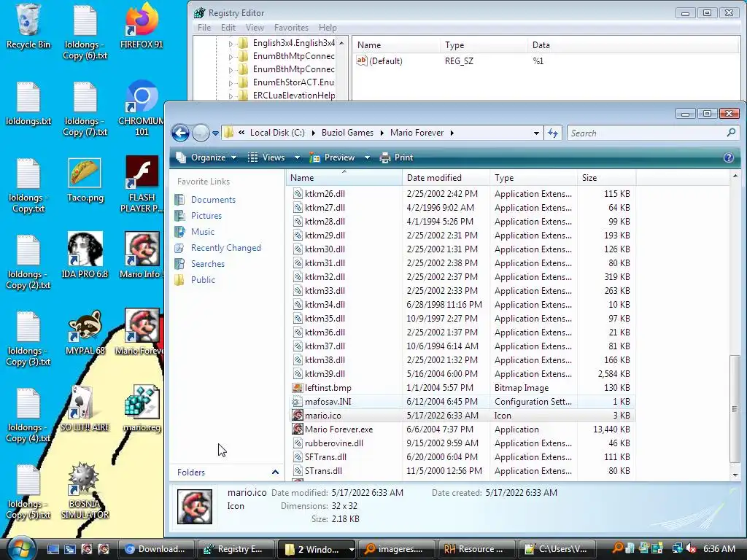Click the Show Desktop quick launch icon

click(53, 549)
